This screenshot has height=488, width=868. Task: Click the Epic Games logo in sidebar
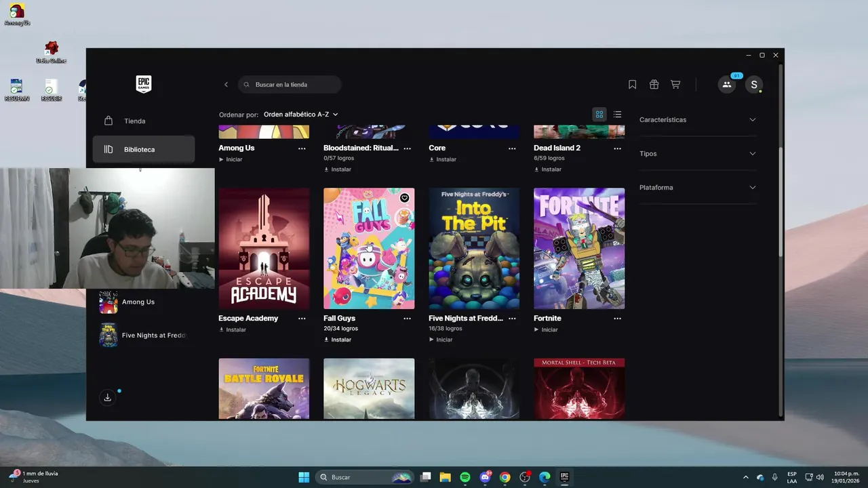pyautogui.click(x=143, y=84)
